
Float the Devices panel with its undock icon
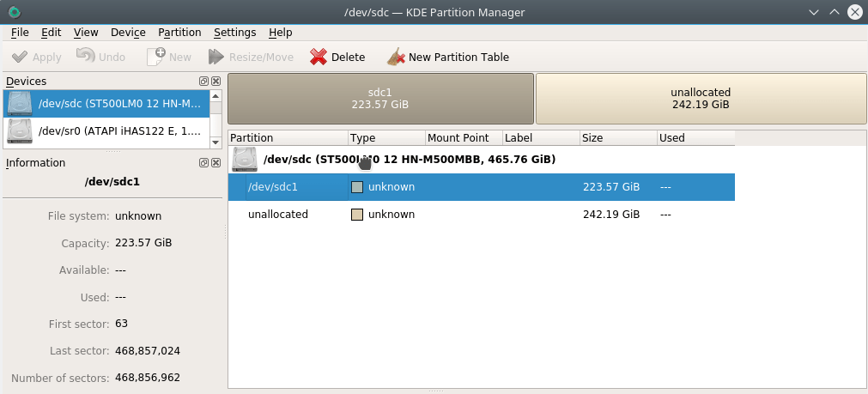pyautogui.click(x=203, y=82)
